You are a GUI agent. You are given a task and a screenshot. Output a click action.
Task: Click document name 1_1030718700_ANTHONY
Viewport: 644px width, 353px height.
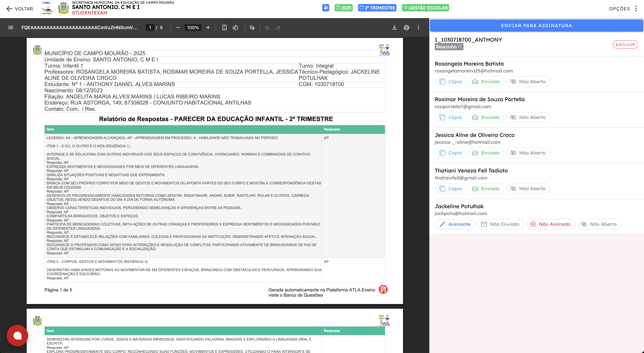coord(468,40)
